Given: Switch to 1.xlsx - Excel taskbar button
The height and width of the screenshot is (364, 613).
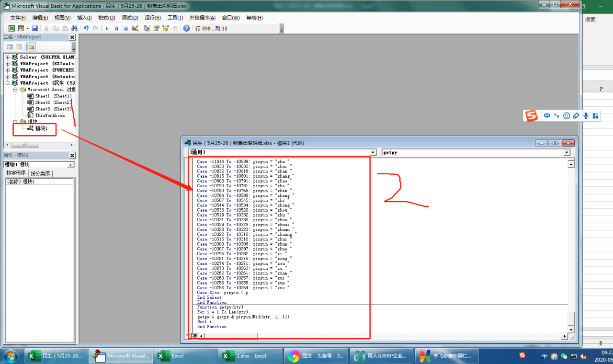Looking at the screenshot, I should 250,356.
